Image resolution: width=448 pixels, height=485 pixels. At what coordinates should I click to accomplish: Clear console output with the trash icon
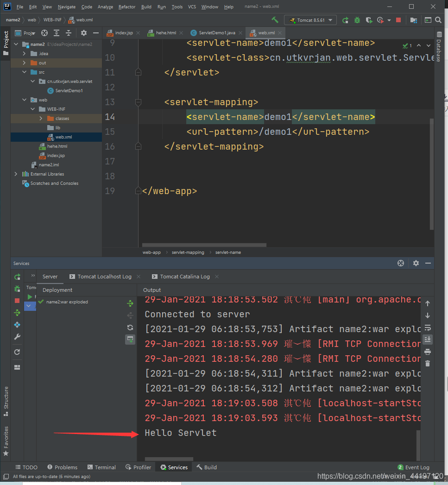428,364
